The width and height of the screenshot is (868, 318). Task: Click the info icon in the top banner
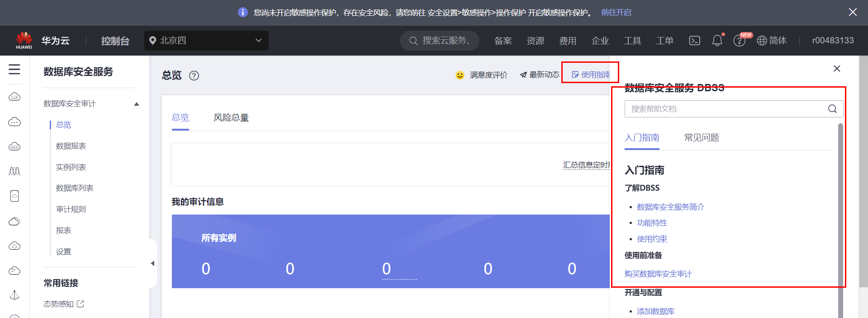tap(243, 12)
